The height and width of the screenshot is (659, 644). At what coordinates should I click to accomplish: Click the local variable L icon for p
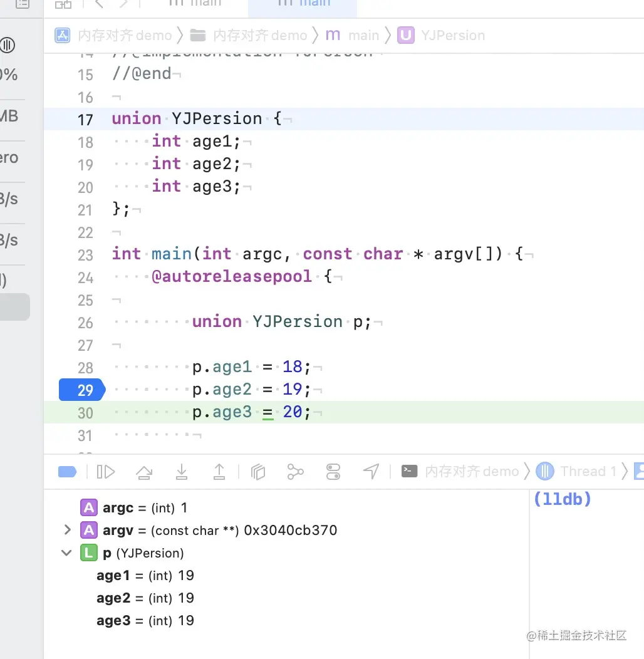89,553
